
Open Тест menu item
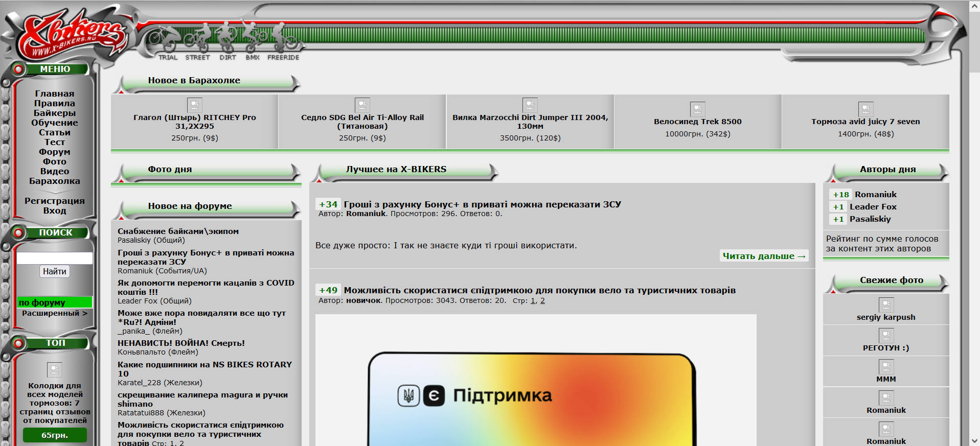coord(55,142)
